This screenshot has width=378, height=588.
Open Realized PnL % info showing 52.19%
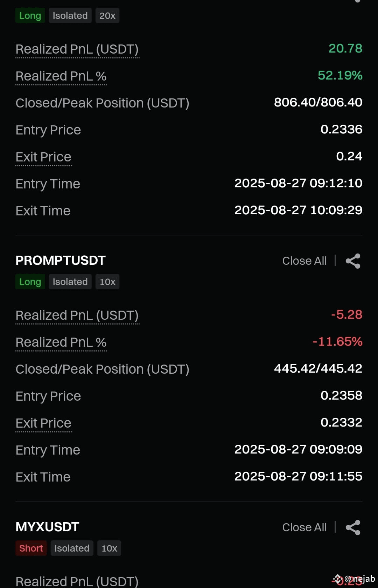click(61, 77)
